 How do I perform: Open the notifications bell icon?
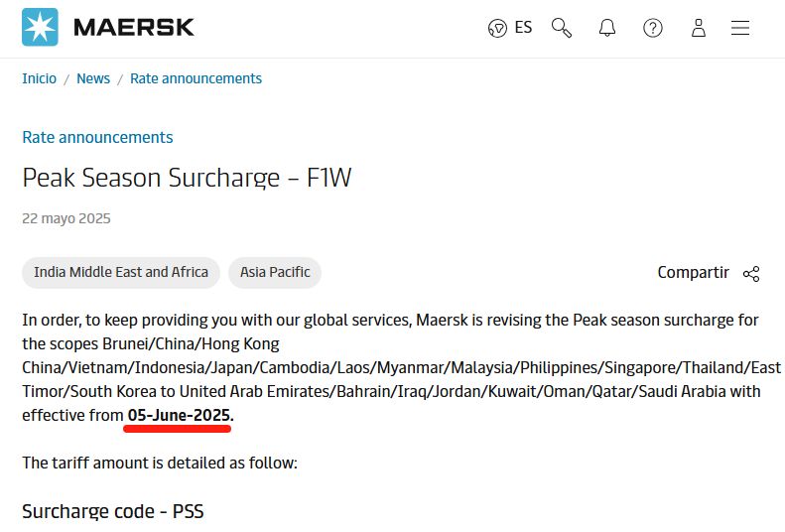point(606,28)
